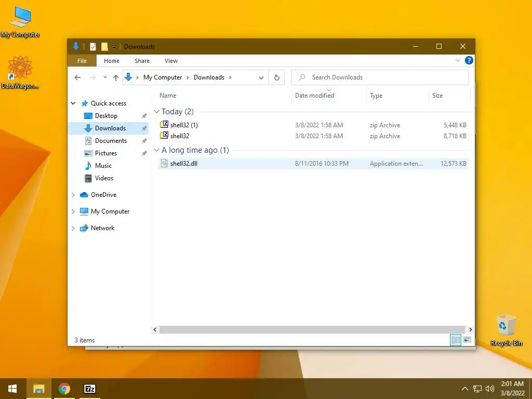Viewport: 532px width, 399px height.
Task: Open the File menu
Action: click(82, 61)
